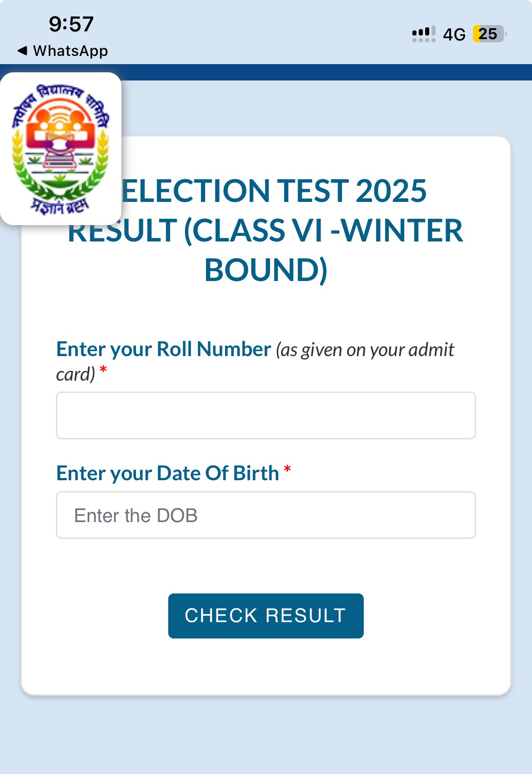This screenshot has width=532, height=774.
Task: Click the 'Enter your Roll Number' label
Action: 164,349
